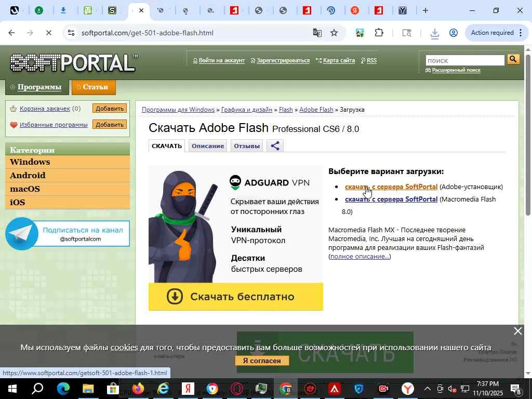
Task: Open the Графика и дизайн breadcrumb
Action: (x=247, y=110)
